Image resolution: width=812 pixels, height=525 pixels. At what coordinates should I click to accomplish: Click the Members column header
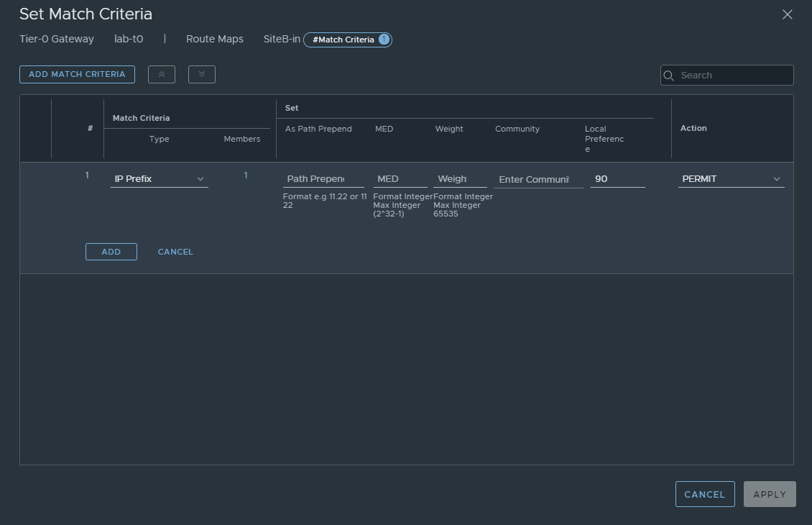click(242, 139)
